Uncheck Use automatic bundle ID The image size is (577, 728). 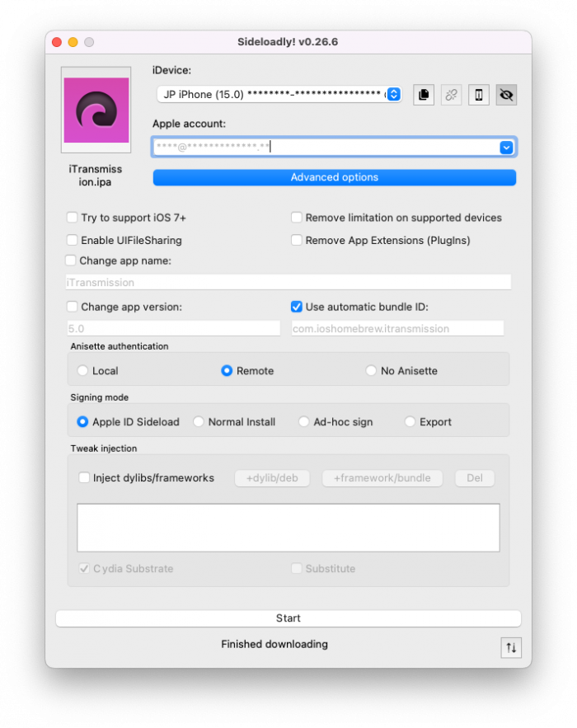[296, 307]
